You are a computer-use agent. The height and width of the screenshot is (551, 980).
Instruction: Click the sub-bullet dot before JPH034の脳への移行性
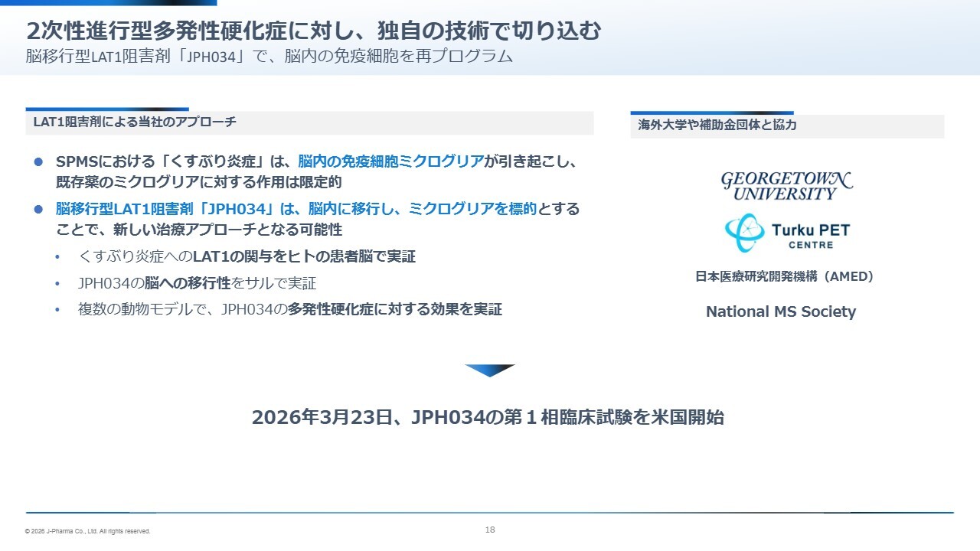58,284
